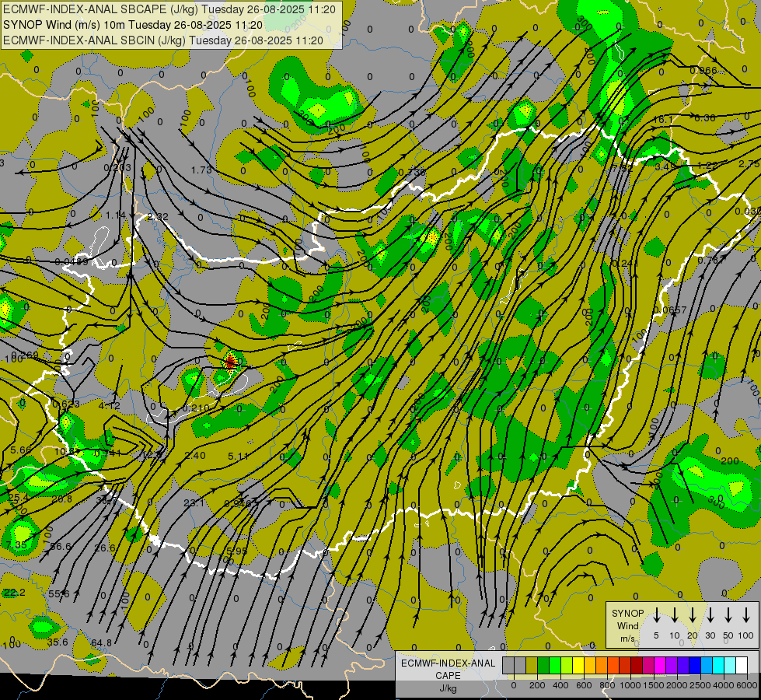Image resolution: width=761 pixels, height=700 pixels.
Task: Click the 100 m/s wind arrow in legend
Action: click(x=746, y=615)
